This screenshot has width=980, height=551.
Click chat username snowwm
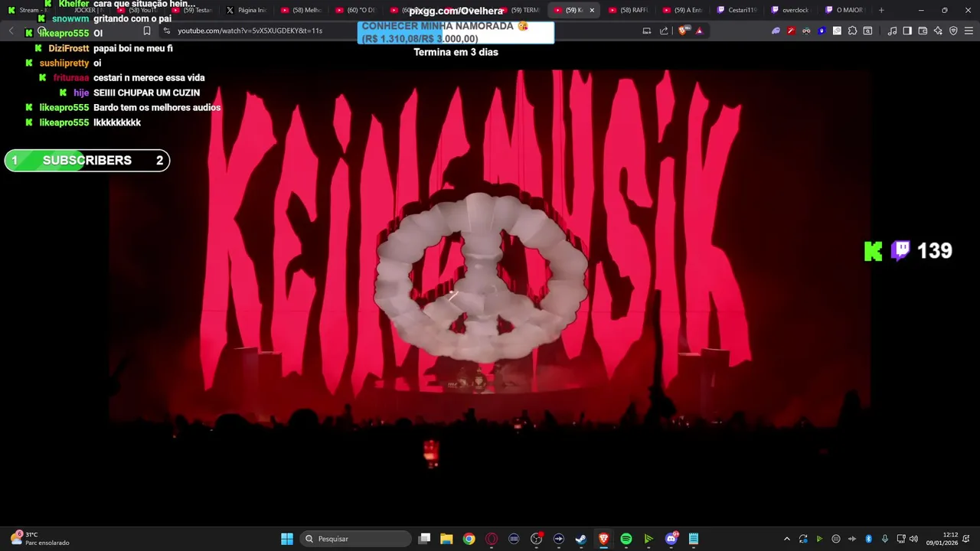(x=70, y=18)
